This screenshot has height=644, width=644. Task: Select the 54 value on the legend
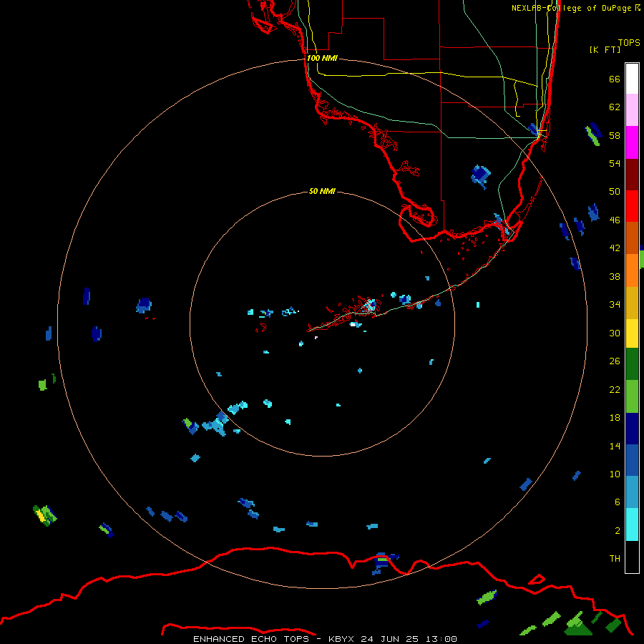pyautogui.click(x=615, y=163)
